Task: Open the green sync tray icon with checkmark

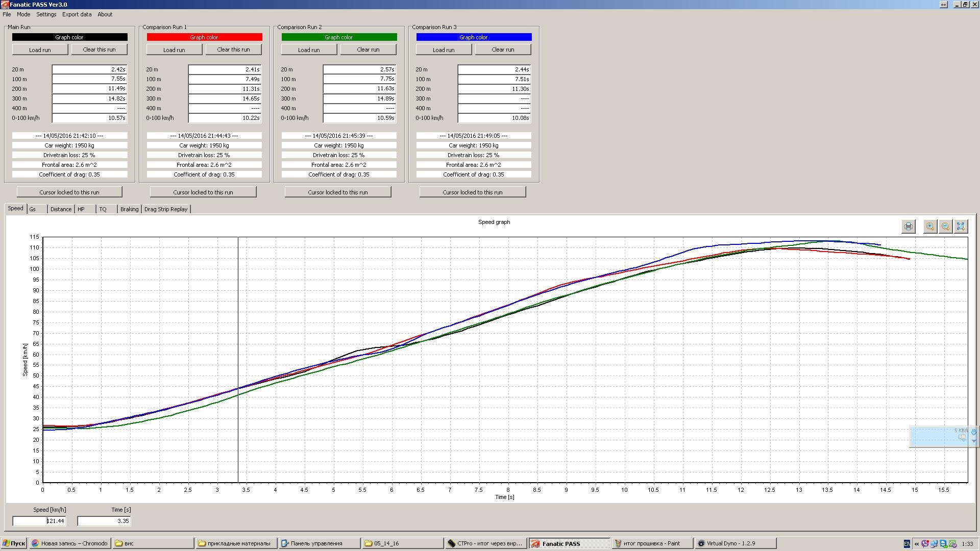Action: pyautogui.click(x=953, y=544)
